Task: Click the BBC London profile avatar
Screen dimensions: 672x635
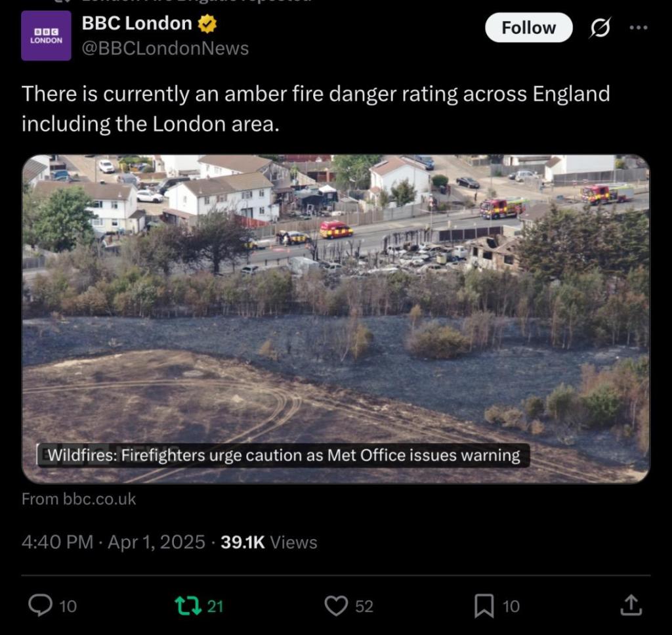Action: [x=46, y=35]
